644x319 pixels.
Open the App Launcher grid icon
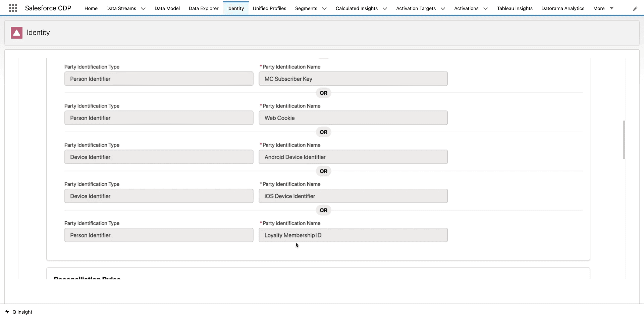coord(13,8)
